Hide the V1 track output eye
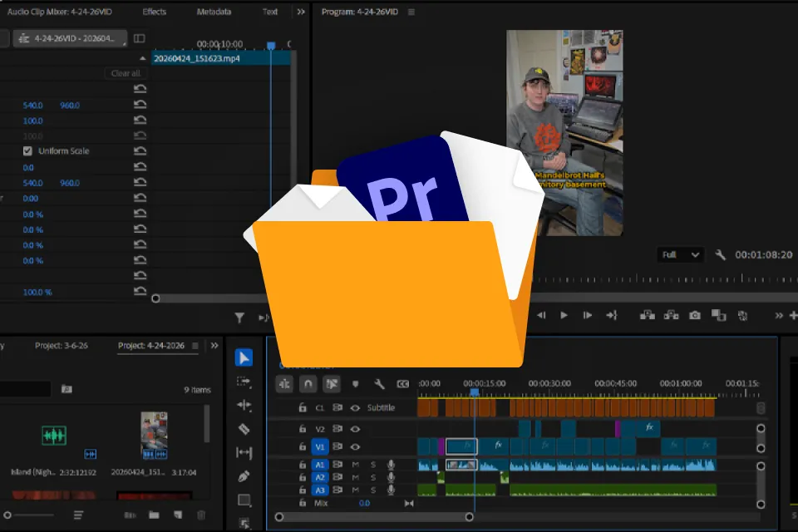This screenshot has height=532, width=798. 355,447
